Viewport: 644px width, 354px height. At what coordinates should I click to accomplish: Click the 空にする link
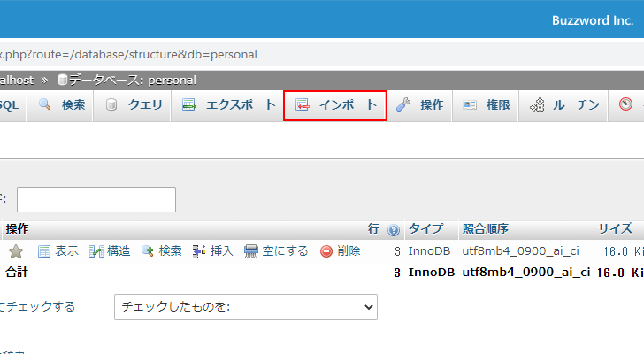285,251
